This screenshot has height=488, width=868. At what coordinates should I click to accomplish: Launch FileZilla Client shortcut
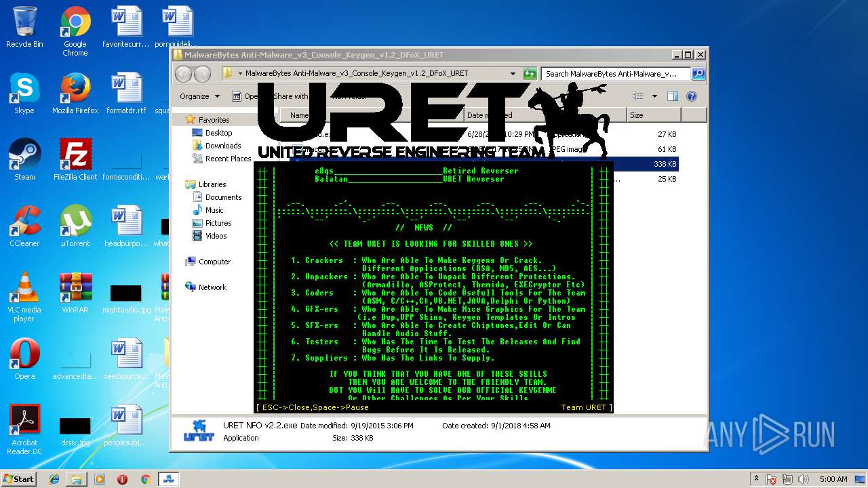(75, 160)
